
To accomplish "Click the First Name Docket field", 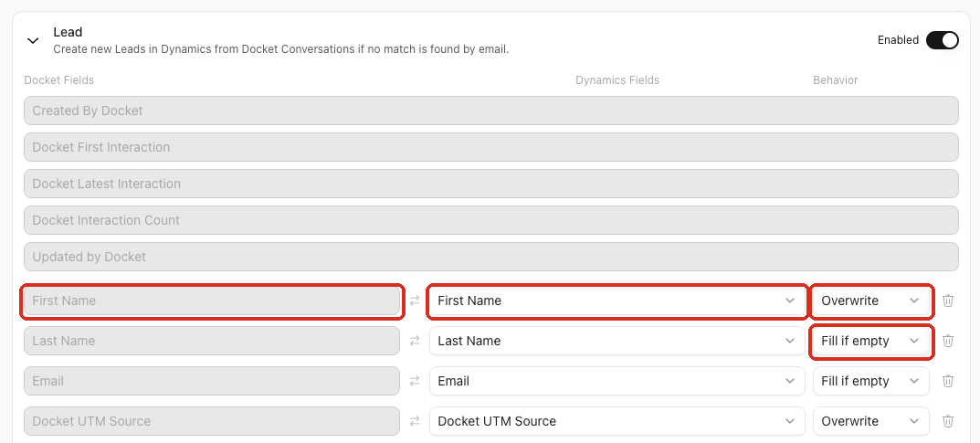I will tap(212, 301).
